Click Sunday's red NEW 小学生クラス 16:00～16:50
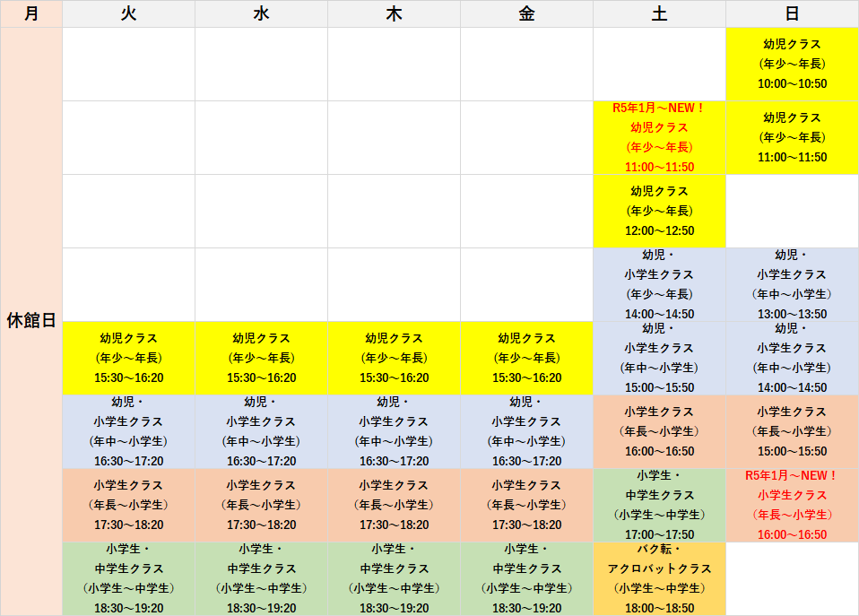Image resolution: width=859 pixels, height=616 pixels. [792, 505]
